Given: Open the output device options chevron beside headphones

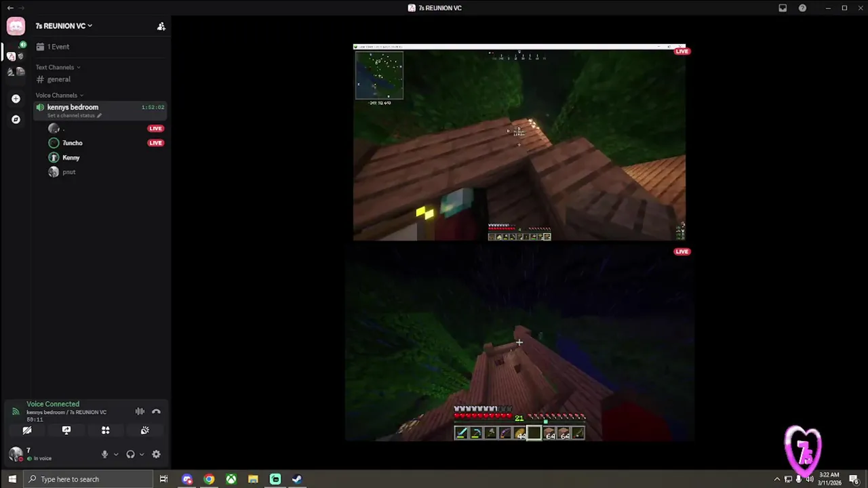Looking at the screenshot, I should [142, 455].
